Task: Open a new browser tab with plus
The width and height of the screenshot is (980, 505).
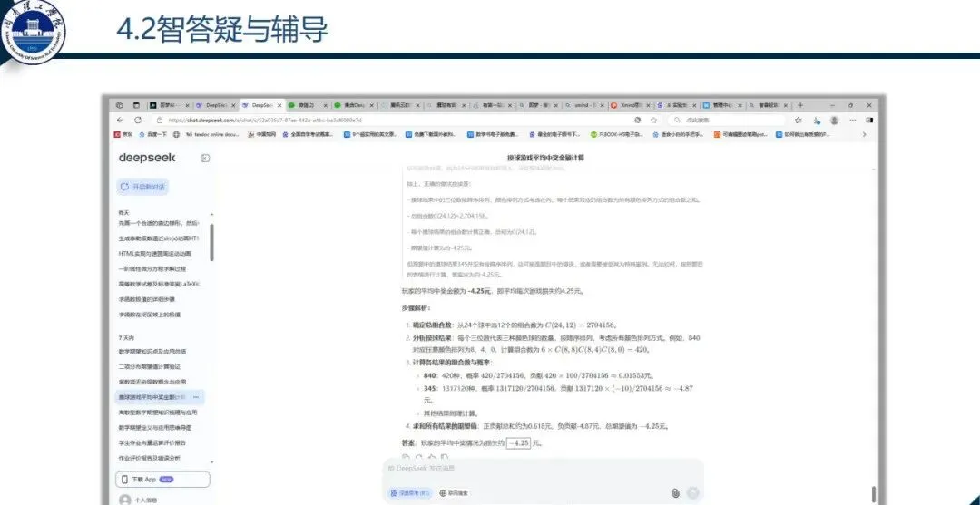Action: pos(800,105)
